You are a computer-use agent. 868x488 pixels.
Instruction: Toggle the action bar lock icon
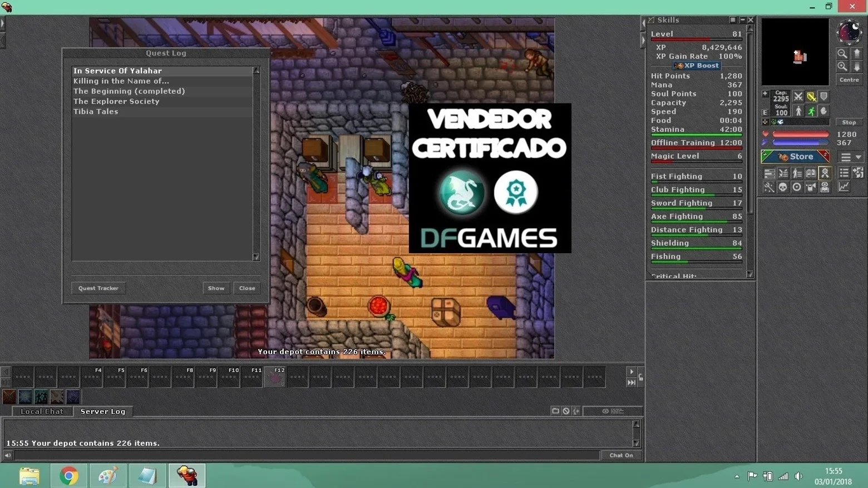click(x=641, y=377)
